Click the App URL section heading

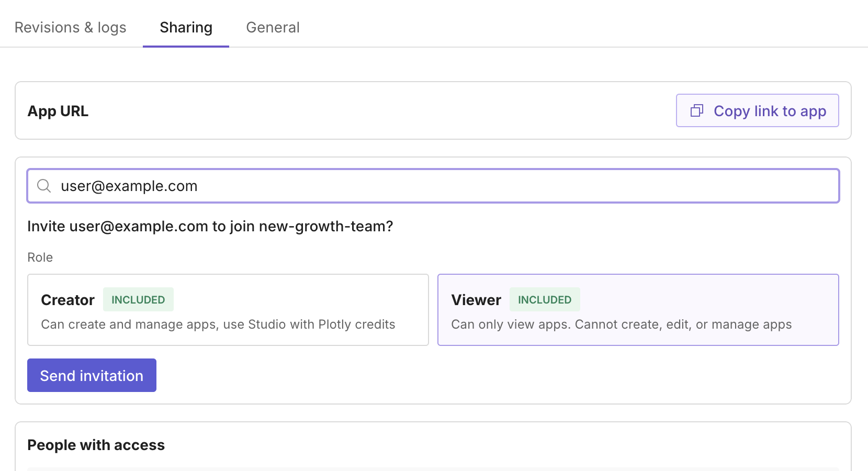point(58,110)
